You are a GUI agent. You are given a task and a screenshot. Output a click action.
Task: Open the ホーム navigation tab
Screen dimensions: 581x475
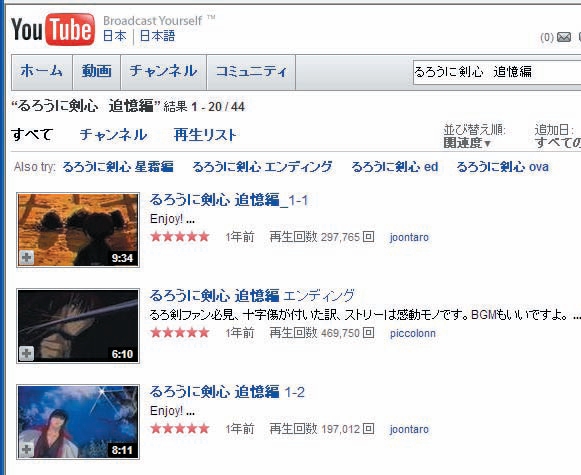click(42, 72)
